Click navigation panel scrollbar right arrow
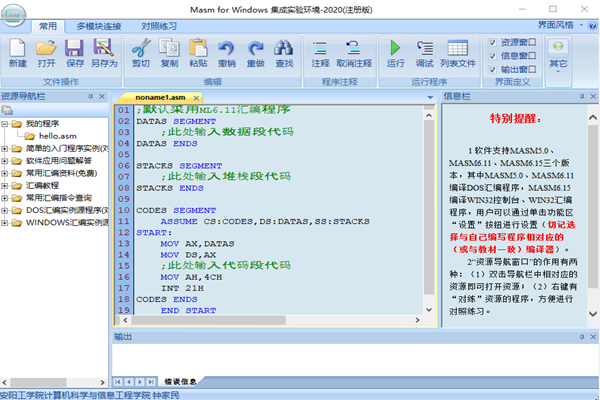This screenshot has width=600, height=400. point(102,382)
